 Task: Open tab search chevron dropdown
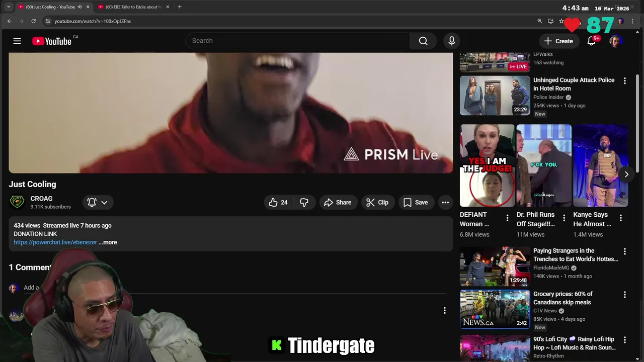9,7
